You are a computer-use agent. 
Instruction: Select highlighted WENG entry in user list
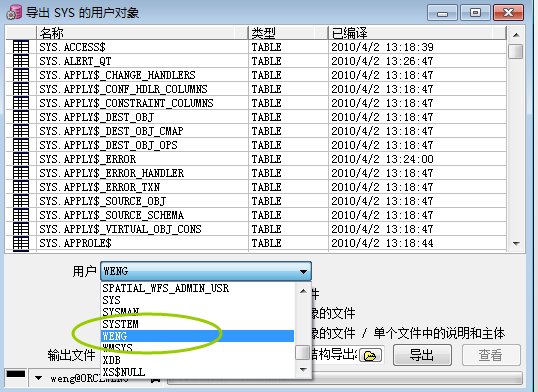tap(198, 336)
